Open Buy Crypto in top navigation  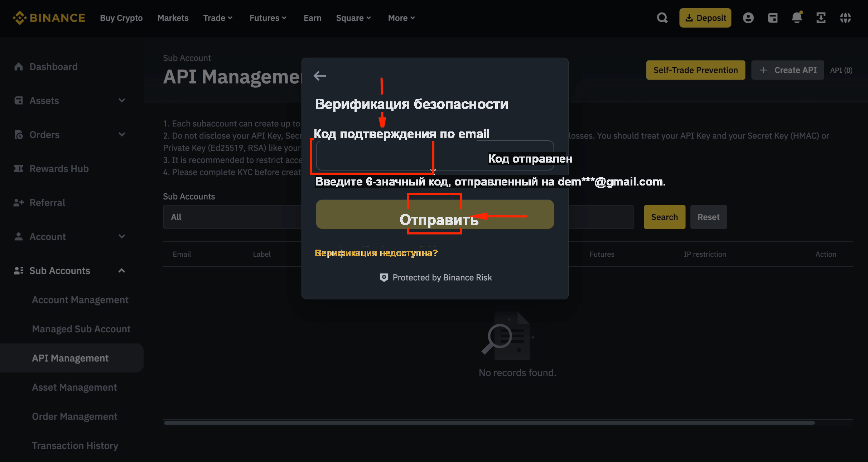click(121, 18)
